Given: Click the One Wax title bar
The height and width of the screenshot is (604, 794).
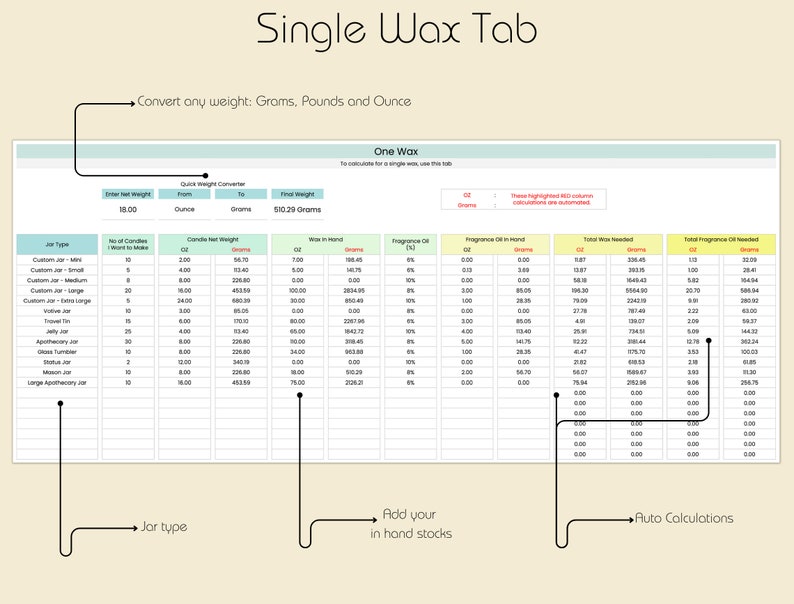Looking at the screenshot, I should pyautogui.click(x=396, y=151).
